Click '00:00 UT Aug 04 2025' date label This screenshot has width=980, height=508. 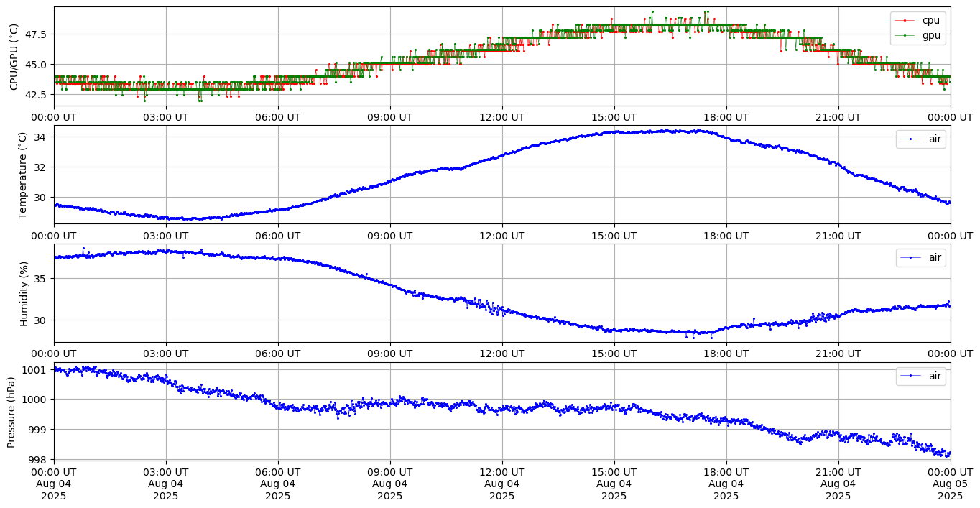coord(54,484)
